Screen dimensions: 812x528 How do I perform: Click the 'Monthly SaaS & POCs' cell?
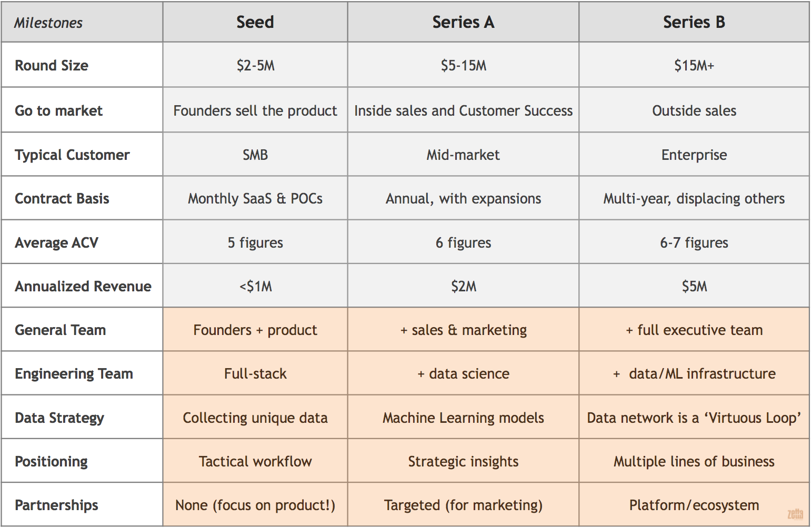pos(255,198)
